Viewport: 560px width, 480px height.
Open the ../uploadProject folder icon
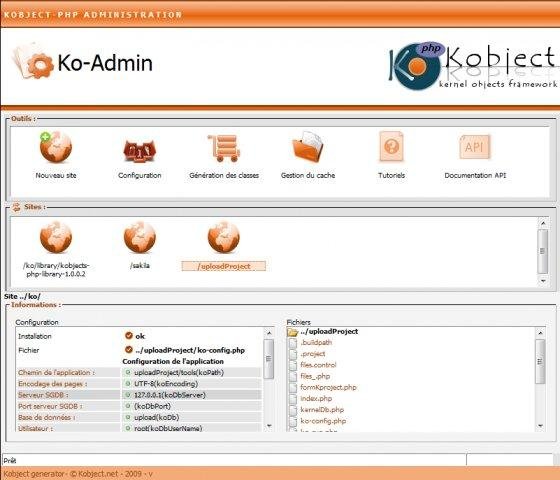(x=292, y=332)
